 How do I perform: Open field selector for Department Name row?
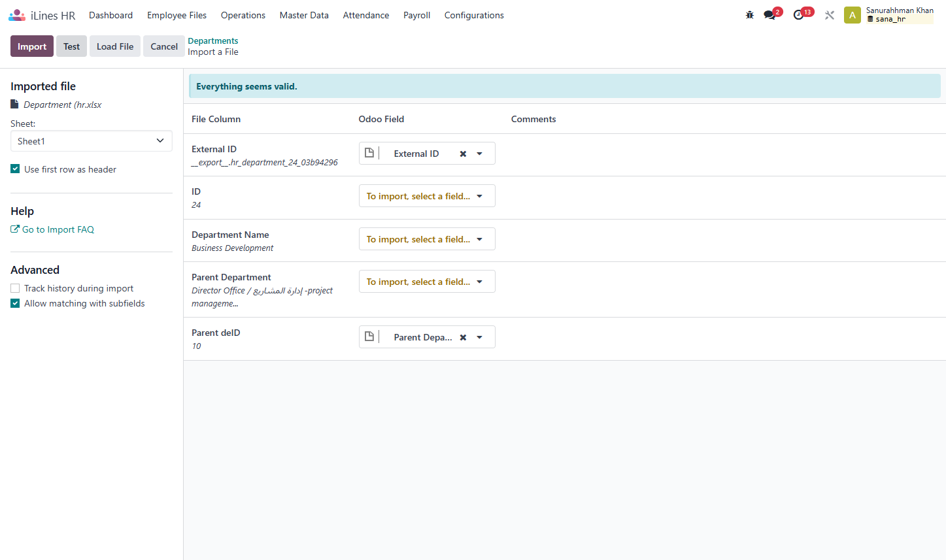tap(427, 239)
